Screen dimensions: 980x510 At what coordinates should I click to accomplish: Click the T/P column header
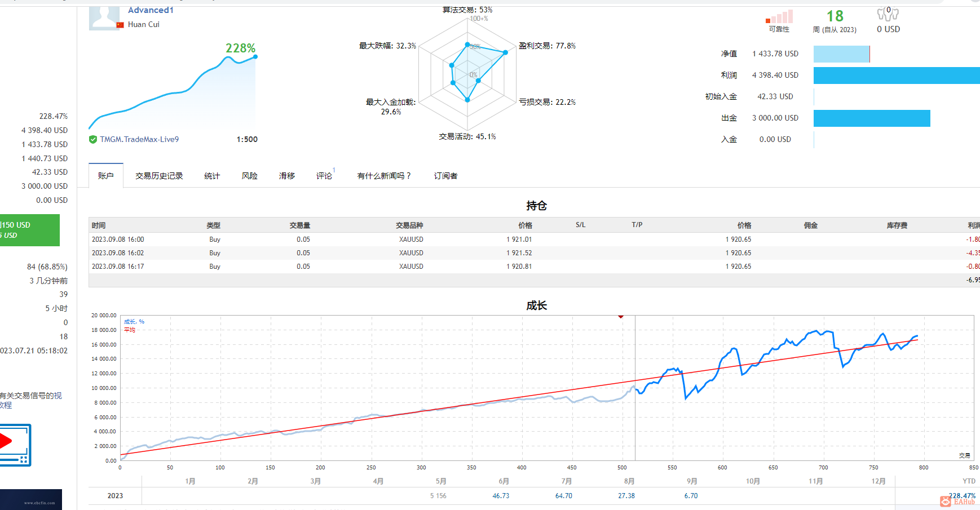(x=637, y=225)
